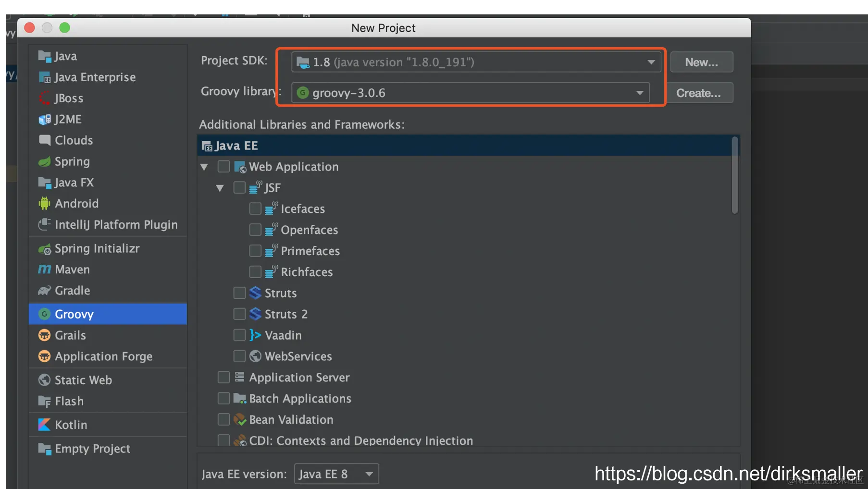This screenshot has height=489, width=868.
Task: Select the IntelliJ Platform Plugin icon
Action: 44,224
